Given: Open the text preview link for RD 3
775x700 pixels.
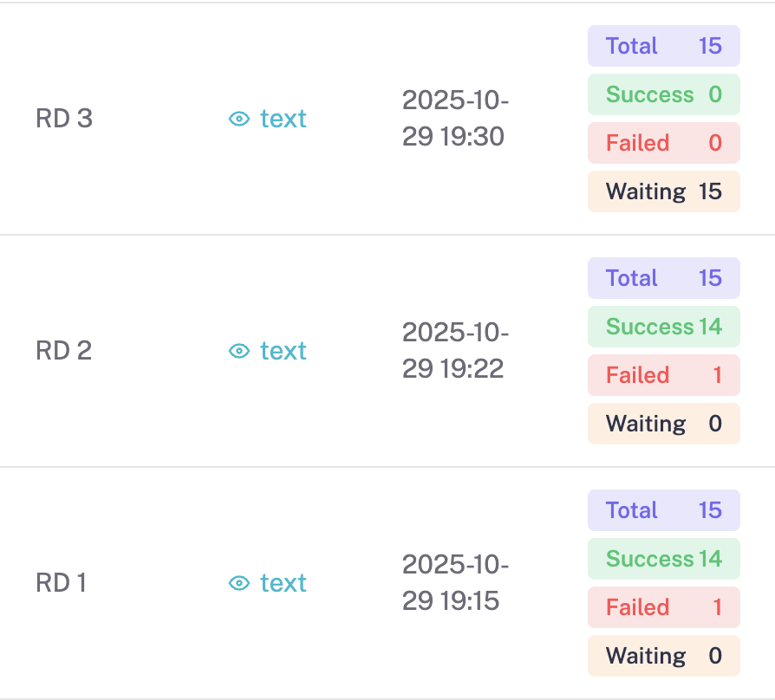Looking at the screenshot, I should tap(283, 119).
